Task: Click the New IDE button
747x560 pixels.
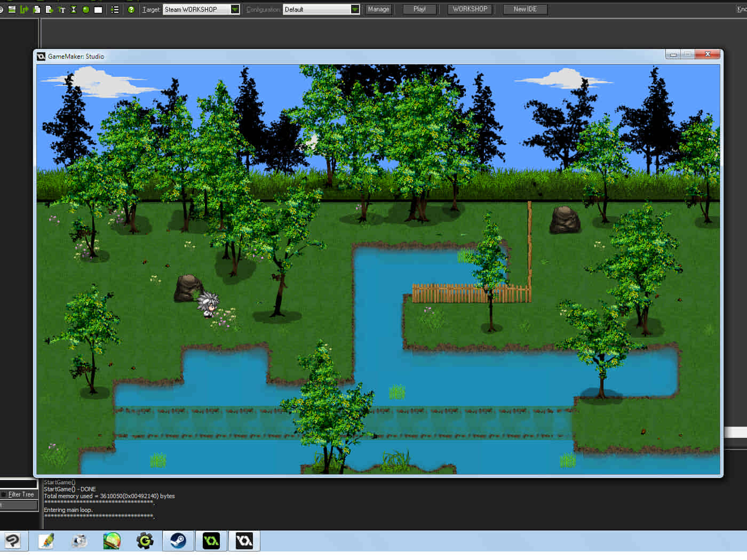Action: pyautogui.click(x=525, y=10)
